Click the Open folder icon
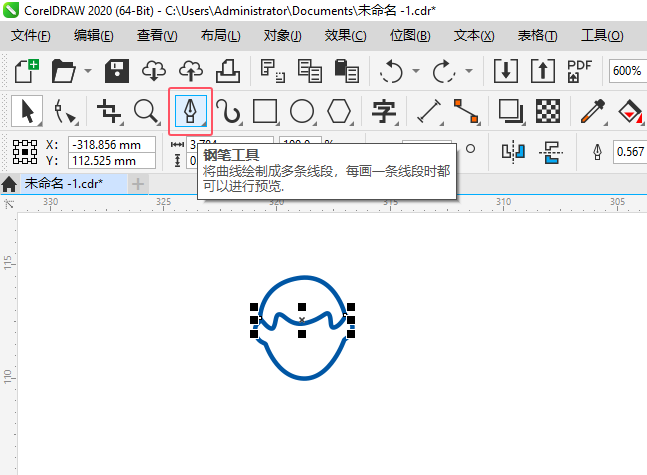647x475 pixels. tap(63, 71)
